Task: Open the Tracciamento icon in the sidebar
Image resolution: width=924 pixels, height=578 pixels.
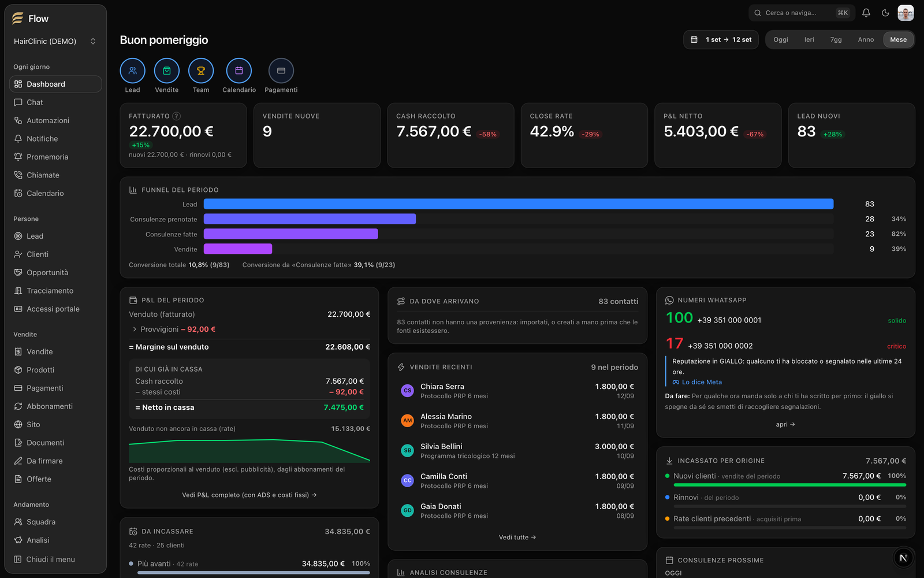Action: (18, 291)
